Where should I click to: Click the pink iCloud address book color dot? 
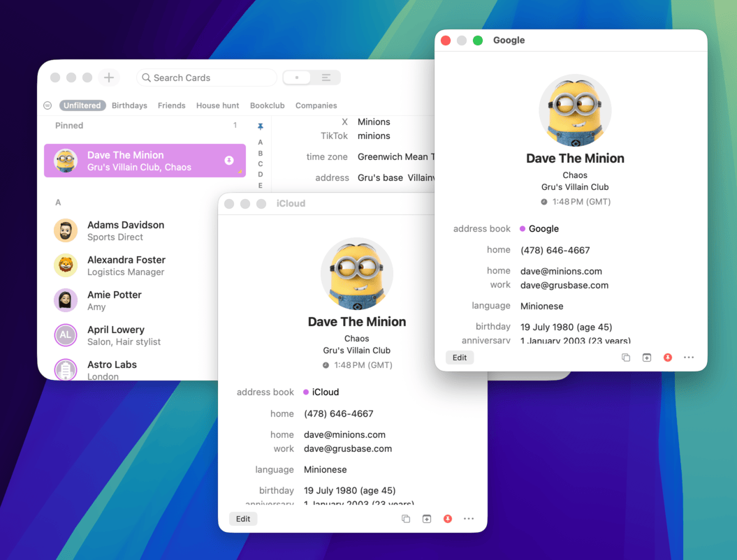pos(307,392)
